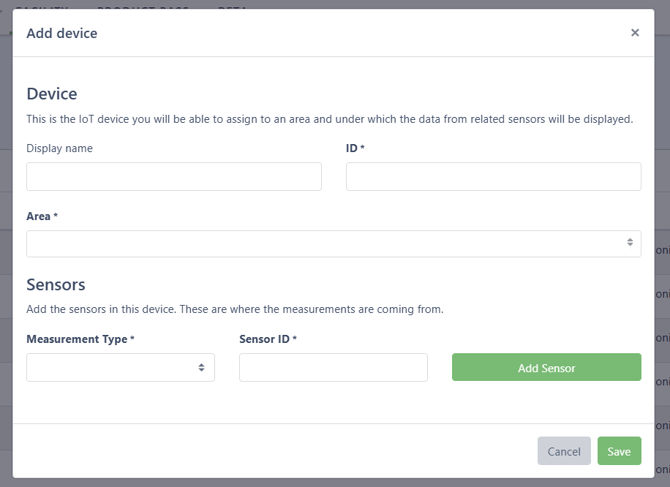Click the Add device dialog title
Image resolution: width=670 pixels, height=487 pixels.
[x=62, y=33]
